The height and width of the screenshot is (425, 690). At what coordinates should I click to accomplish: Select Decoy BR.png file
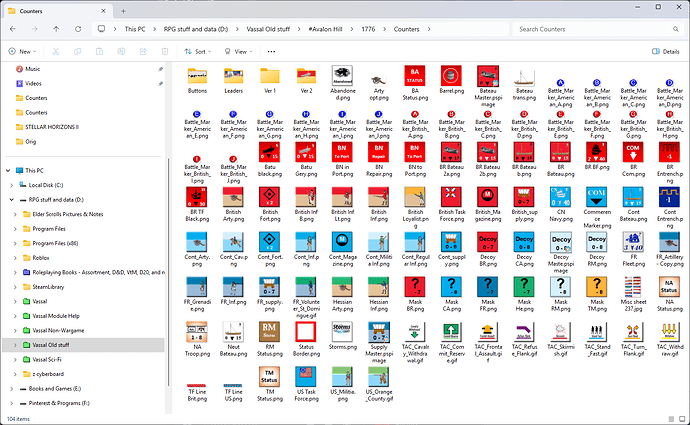(488, 249)
